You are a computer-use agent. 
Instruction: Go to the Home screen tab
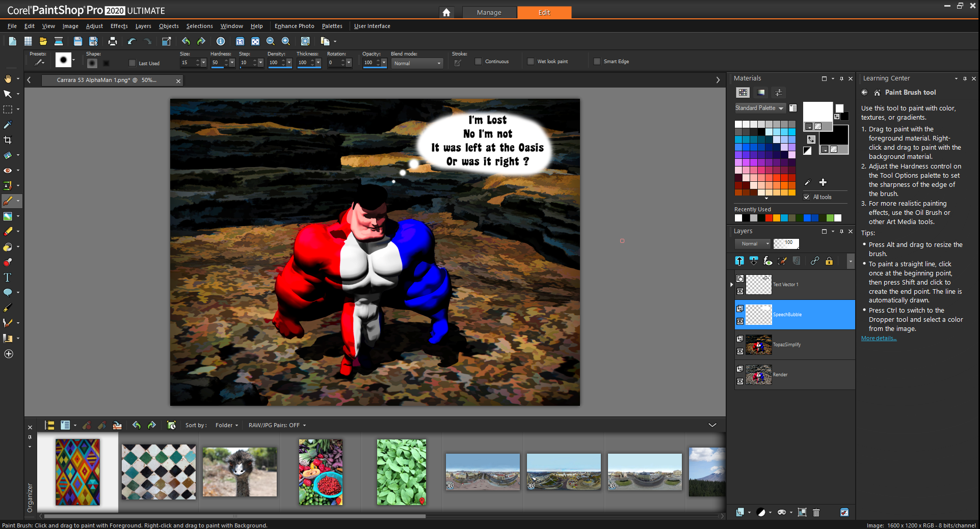(x=446, y=12)
